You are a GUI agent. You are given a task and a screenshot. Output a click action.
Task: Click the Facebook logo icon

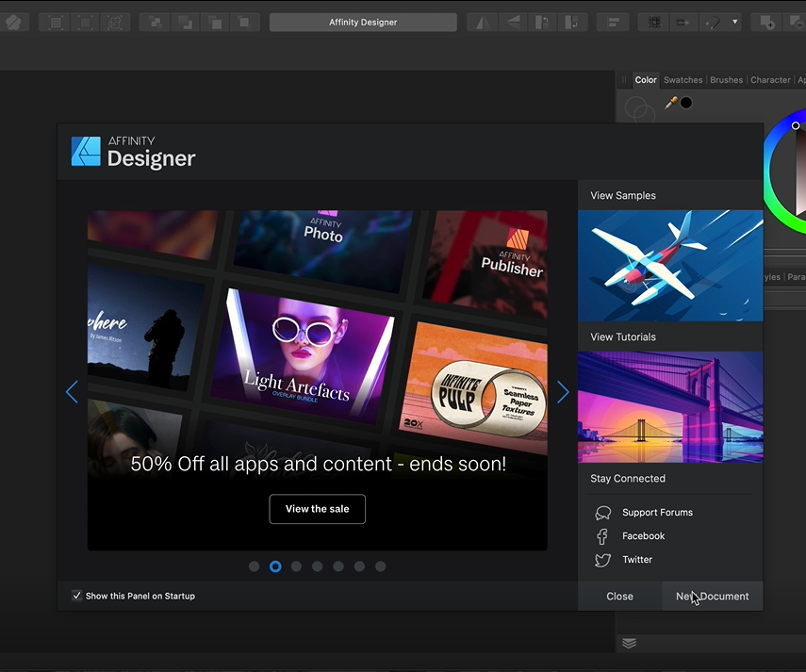(x=602, y=536)
